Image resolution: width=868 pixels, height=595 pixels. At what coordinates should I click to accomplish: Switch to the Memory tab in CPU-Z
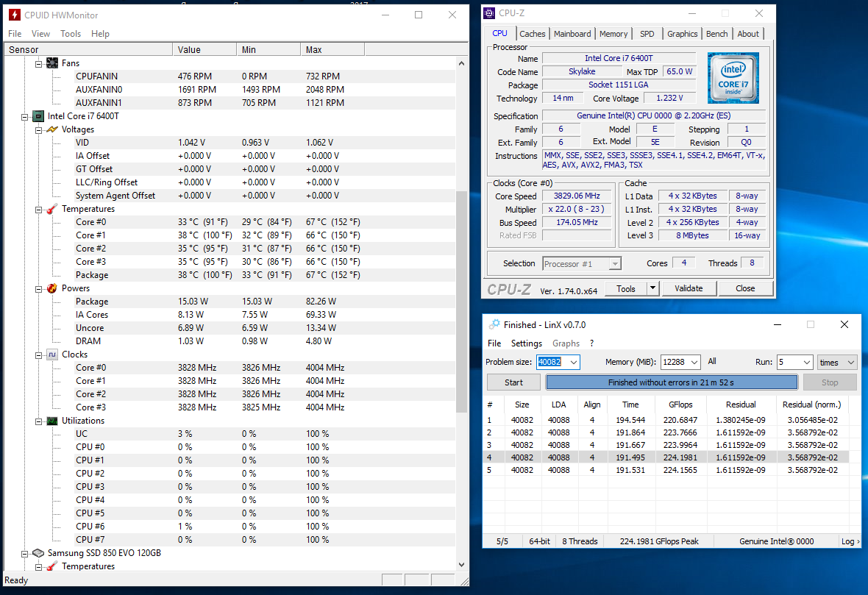point(613,34)
